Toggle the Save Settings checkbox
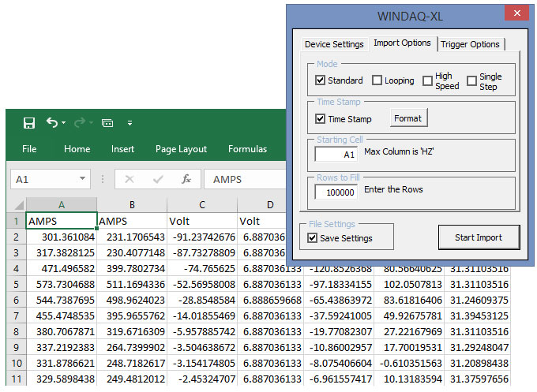 pyautogui.click(x=313, y=237)
